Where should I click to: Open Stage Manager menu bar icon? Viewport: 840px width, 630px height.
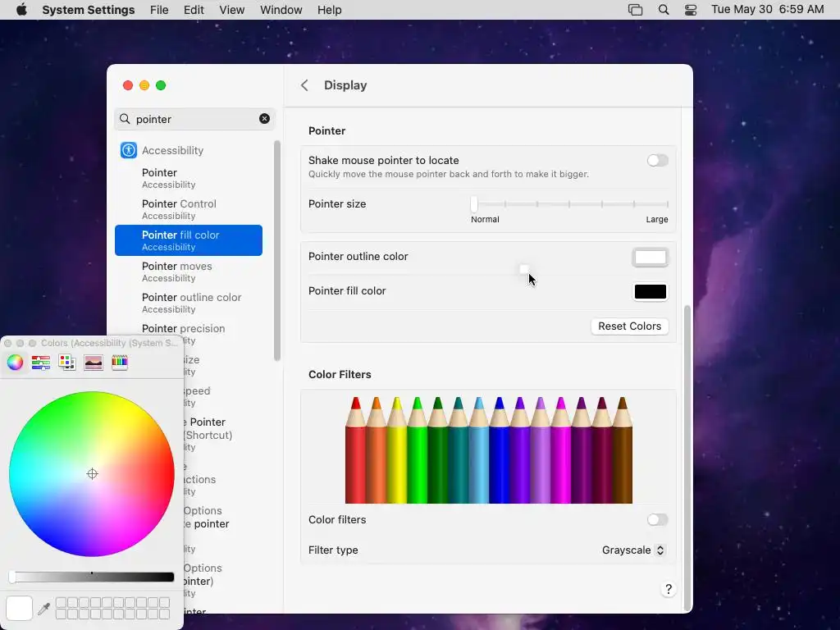(636, 10)
